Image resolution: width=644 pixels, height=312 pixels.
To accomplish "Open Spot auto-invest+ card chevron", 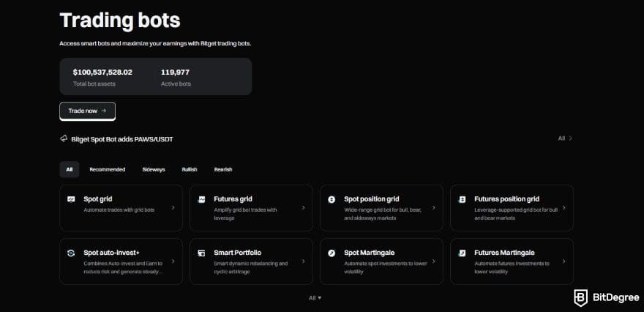I will point(173,261).
